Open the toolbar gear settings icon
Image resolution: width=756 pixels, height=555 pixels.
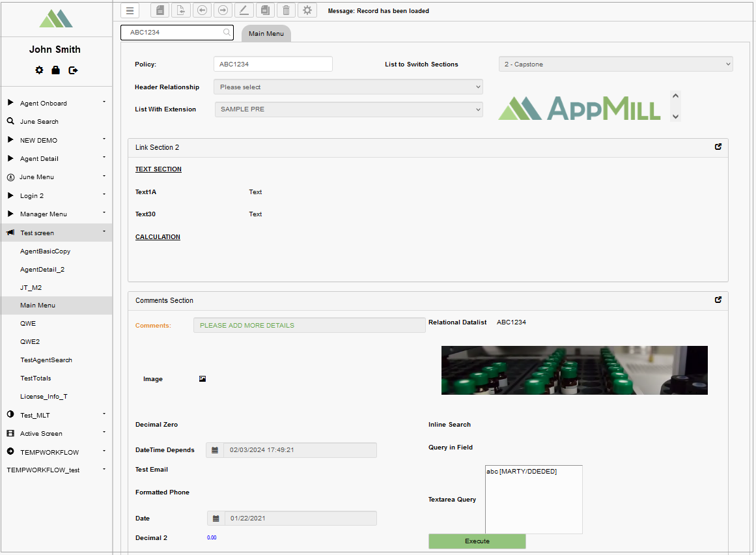[x=307, y=10]
